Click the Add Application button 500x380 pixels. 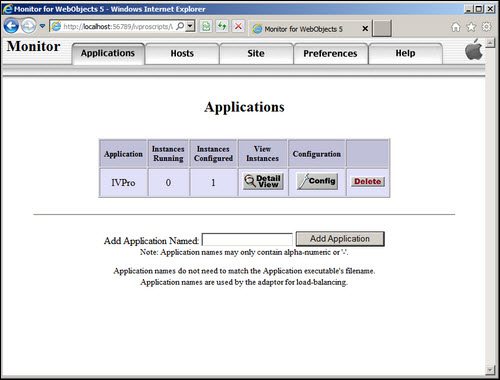click(x=340, y=239)
